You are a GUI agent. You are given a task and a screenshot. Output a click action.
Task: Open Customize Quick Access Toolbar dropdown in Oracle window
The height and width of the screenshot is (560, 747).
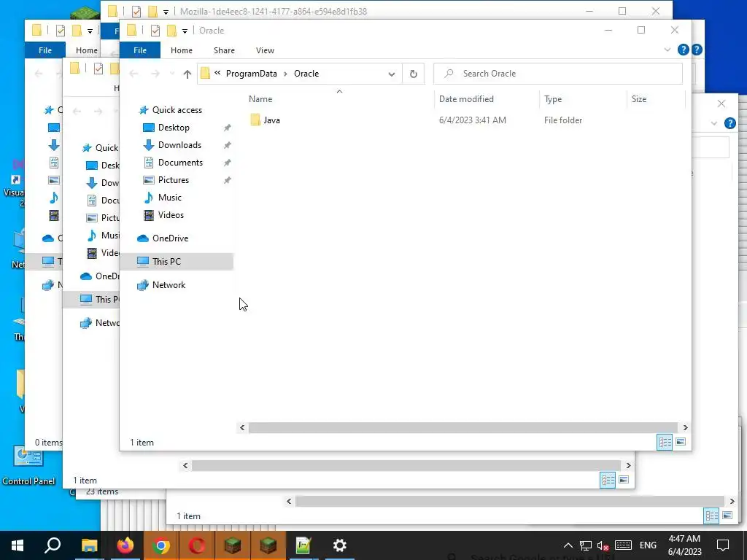tap(185, 31)
